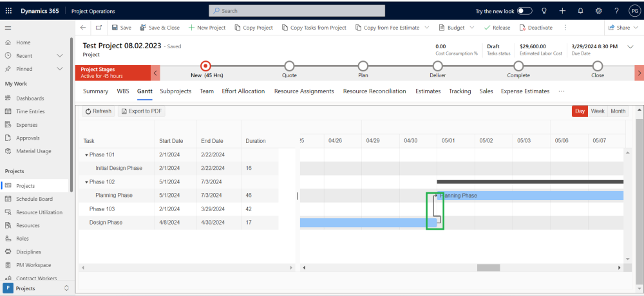
Task: Export the Gantt to PDF
Action: point(142,111)
